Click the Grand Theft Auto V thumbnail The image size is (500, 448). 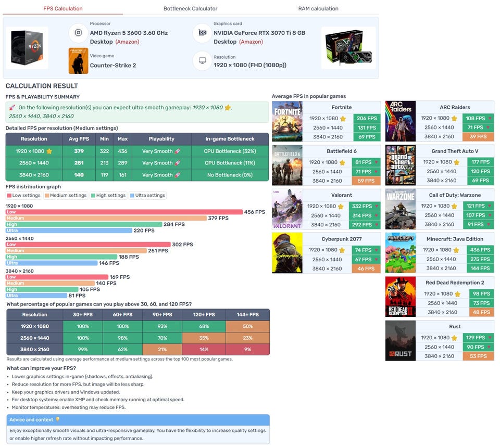[x=401, y=165]
